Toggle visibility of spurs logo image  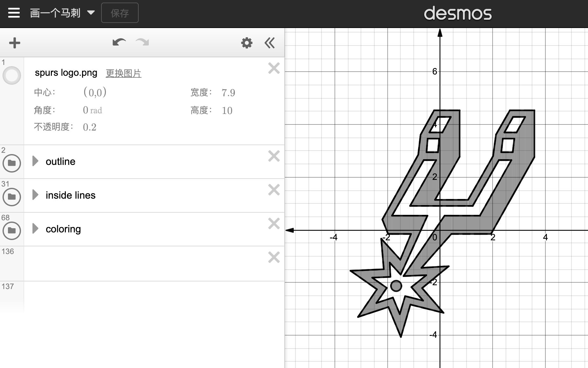[x=12, y=75]
